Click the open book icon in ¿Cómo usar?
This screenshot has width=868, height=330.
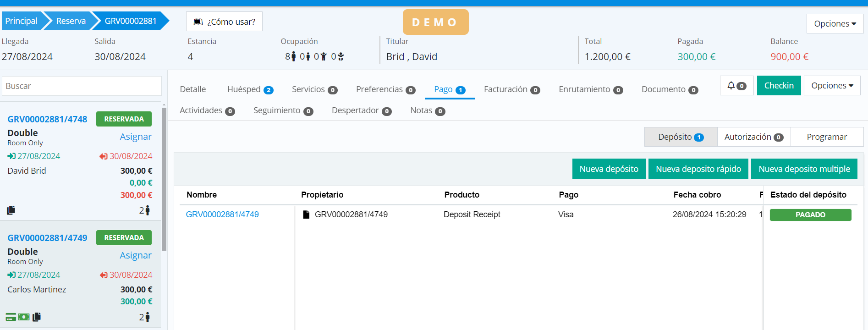coord(198,22)
